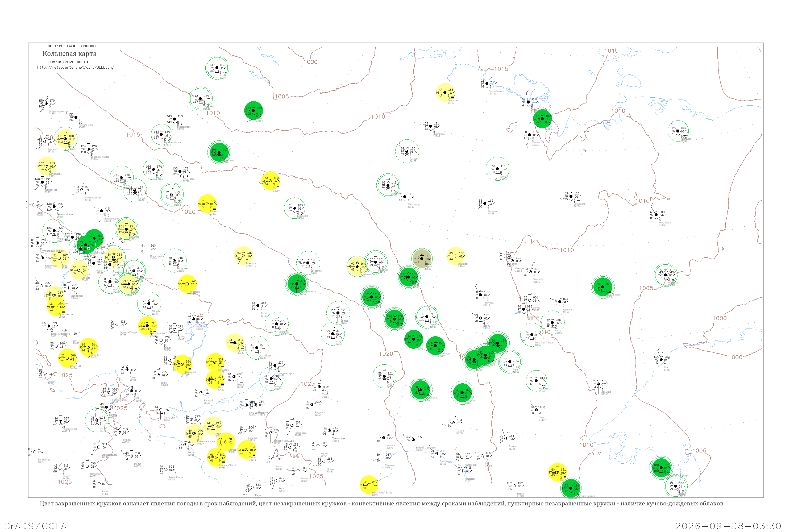Screen dimensions: 798x532
Task: Select the Чульбью 31123 outlined station circle
Action: (537, 381)
